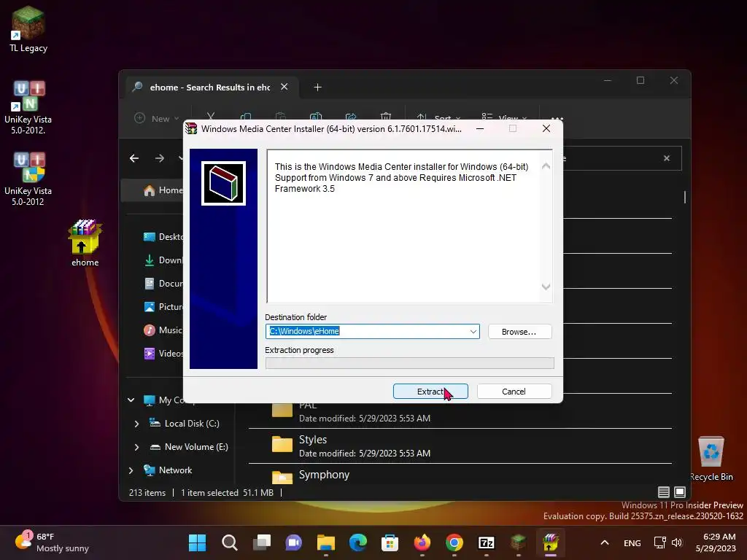Switch Explorer to details view layout

coord(664,492)
